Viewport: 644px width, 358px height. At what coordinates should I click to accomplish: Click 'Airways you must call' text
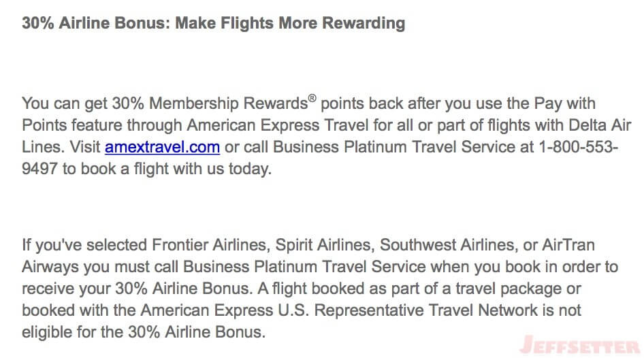(x=100, y=267)
